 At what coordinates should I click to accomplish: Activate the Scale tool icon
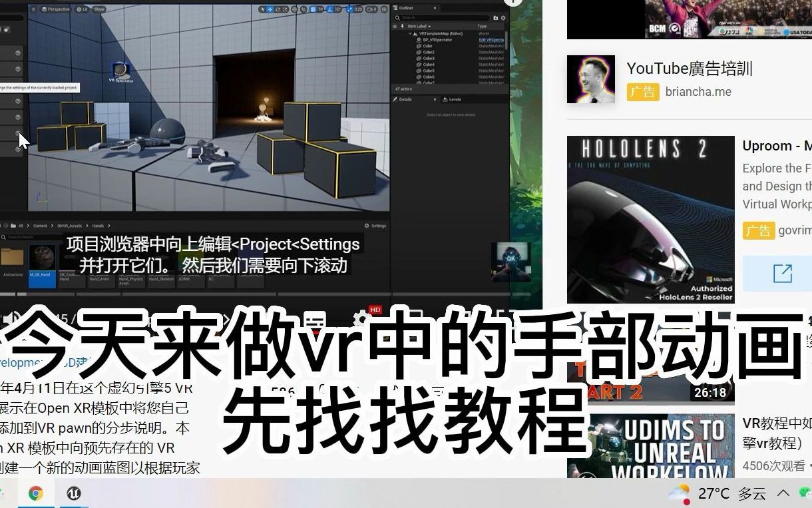(285, 9)
